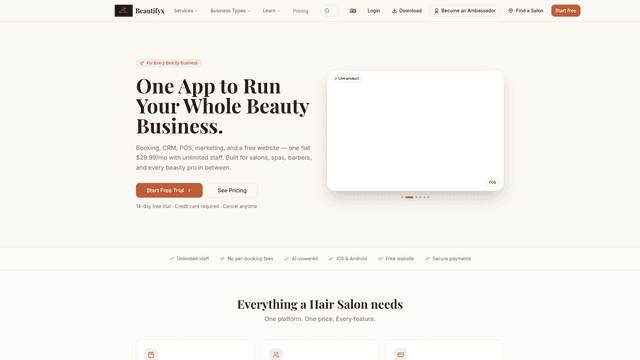Click the iOS & Android text
The image size is (640, 360).
[x=351, y=259]
